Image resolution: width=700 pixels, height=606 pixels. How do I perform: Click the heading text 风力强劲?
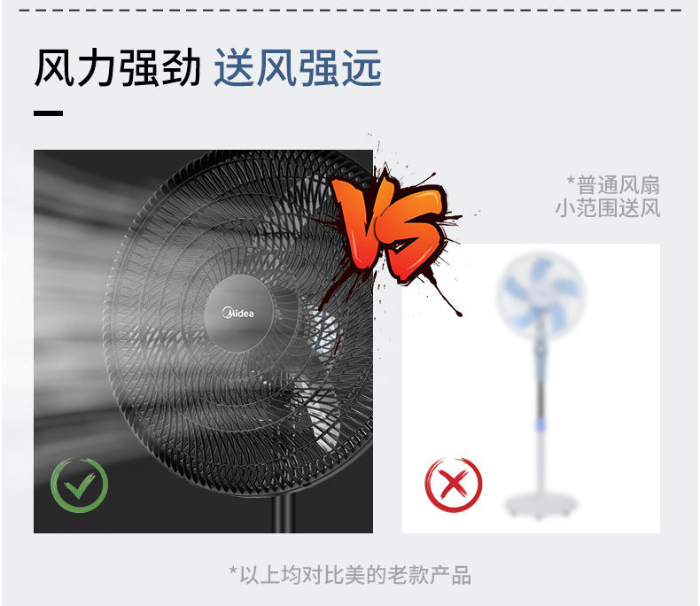118,68
